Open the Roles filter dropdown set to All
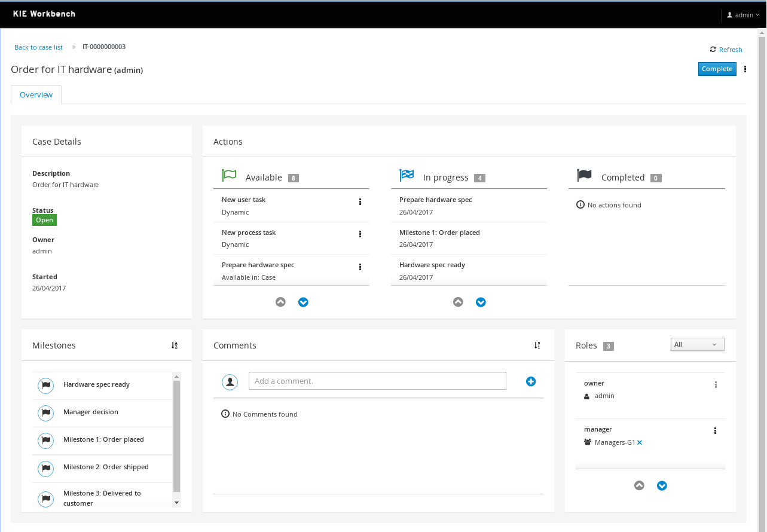The image size is (767, 532). [697, 345]
